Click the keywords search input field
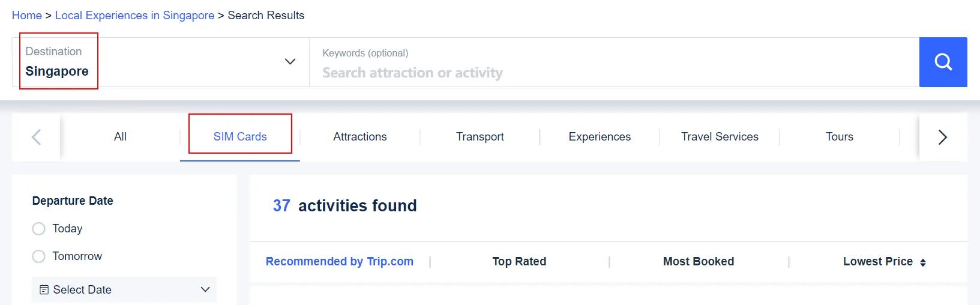Screen dimensions: 980x305 click(x=612, y=73)
